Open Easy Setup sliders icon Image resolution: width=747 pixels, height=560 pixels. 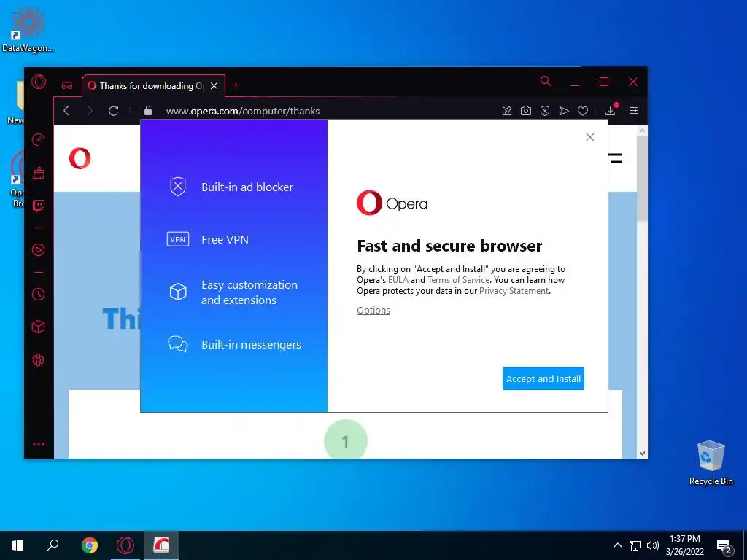click(x=634, y=111)
